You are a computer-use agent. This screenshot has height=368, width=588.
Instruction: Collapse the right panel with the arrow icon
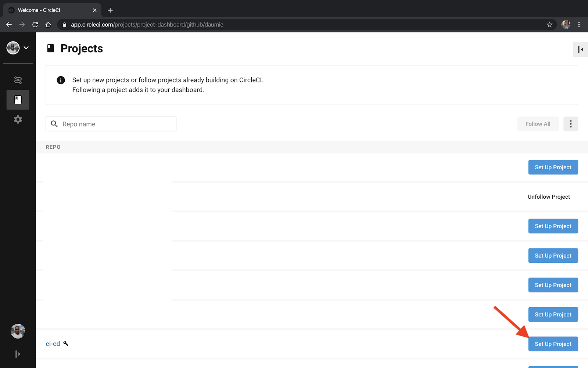580,49
